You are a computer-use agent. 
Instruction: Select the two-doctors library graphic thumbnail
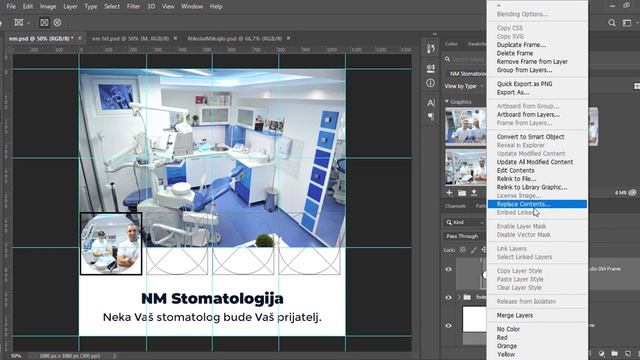[x=466, y=126]
